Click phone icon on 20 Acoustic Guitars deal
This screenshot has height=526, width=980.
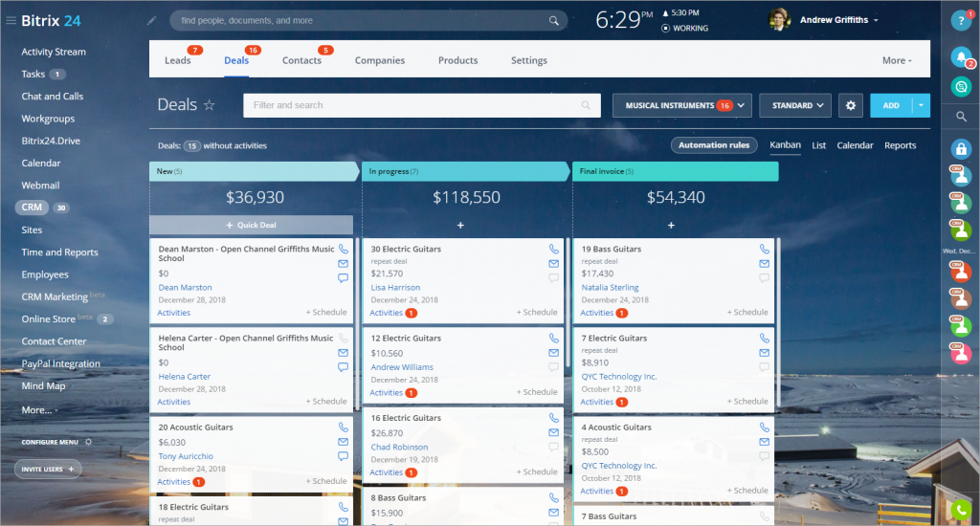coord(344,427)
